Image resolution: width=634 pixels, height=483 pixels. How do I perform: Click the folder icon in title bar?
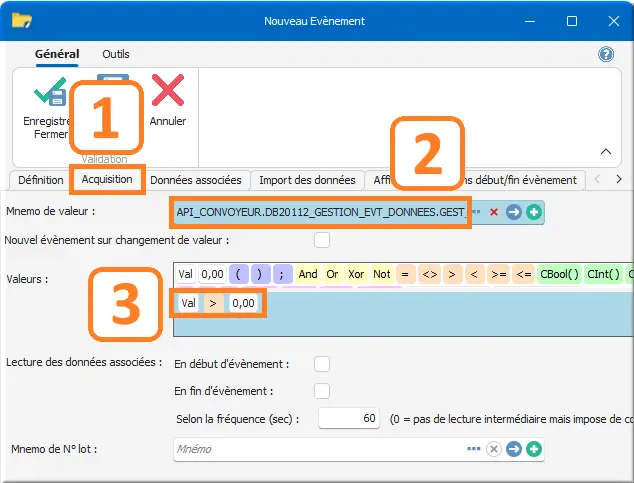[x=21, y=20]
